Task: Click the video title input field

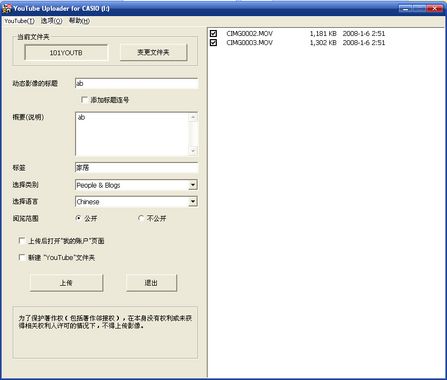Action: pyautogui.click(x=137, y=83)
